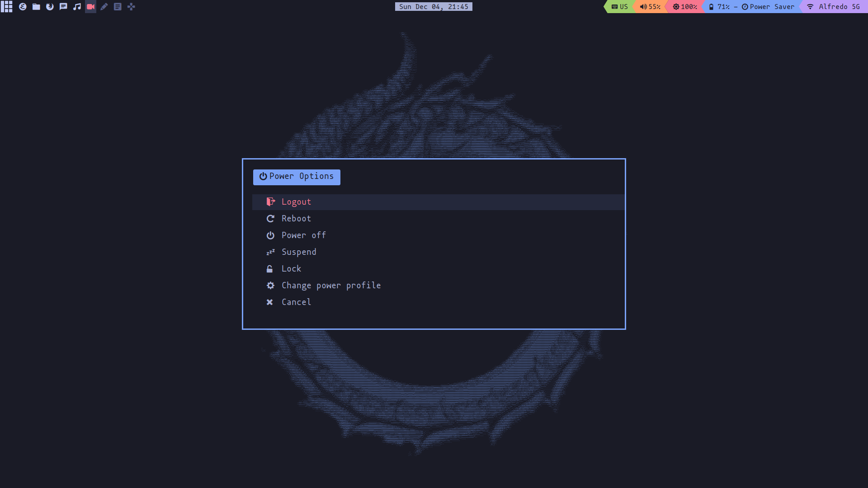Click the task list icon
This screenshot has width=868, height=488.
click(x=118, y=7)
